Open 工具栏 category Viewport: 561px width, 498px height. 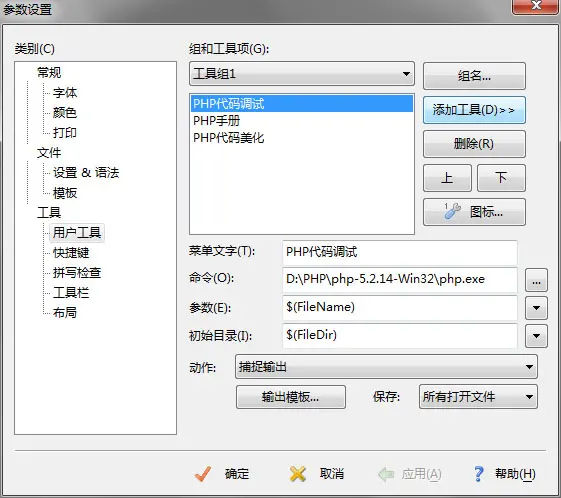click(71, 293)
